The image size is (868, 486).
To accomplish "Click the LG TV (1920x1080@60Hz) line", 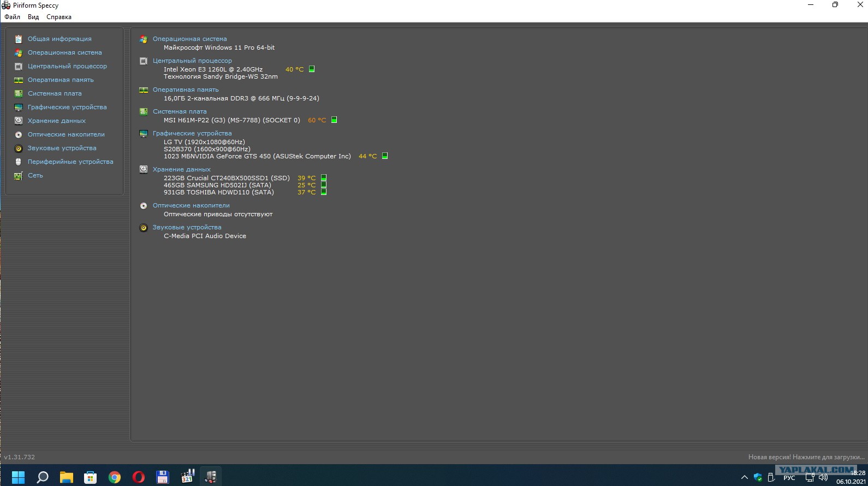I will coord(204,142).
